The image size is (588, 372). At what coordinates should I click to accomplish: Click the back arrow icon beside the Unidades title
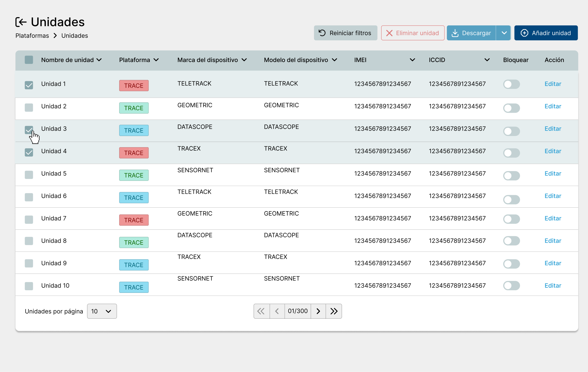click(21, 22)
